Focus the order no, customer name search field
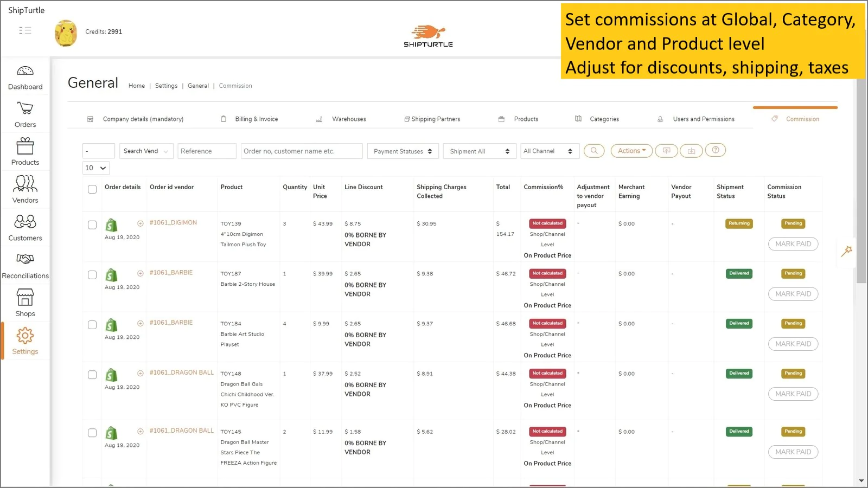The height and width of the screenshot is (488, 868). pos(302,151)
